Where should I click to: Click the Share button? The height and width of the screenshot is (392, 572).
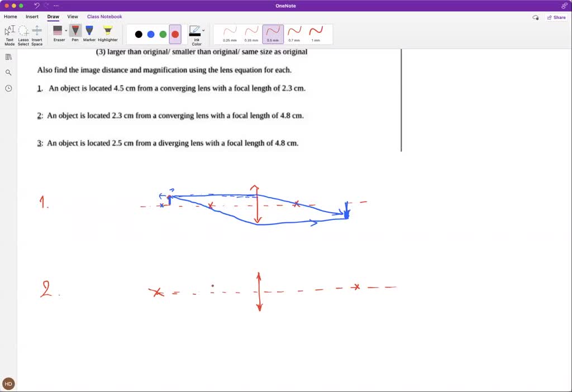(556, 17)
